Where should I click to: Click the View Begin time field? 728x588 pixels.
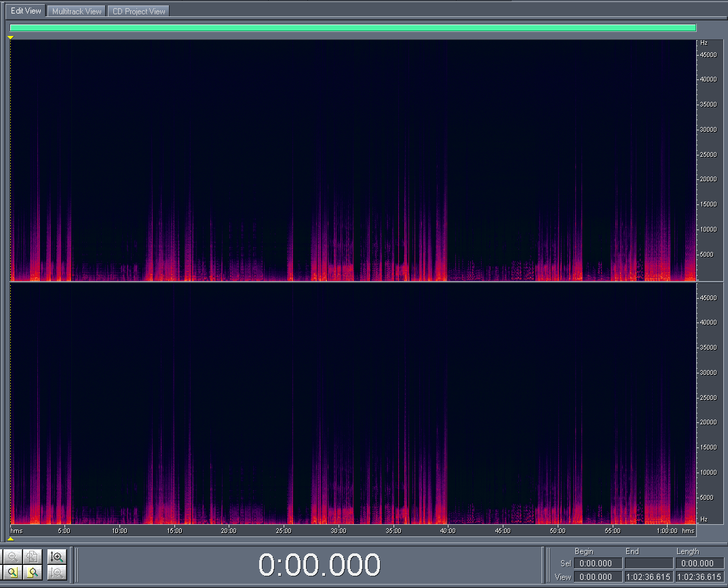(598, 576)
